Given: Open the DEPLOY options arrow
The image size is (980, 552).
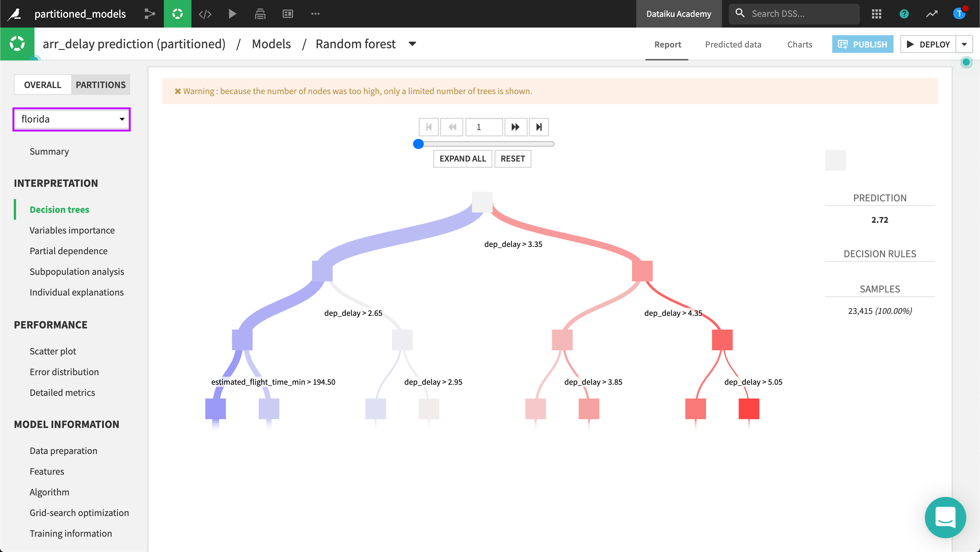Looking at the screenshot, I should (x=964, y=44).
